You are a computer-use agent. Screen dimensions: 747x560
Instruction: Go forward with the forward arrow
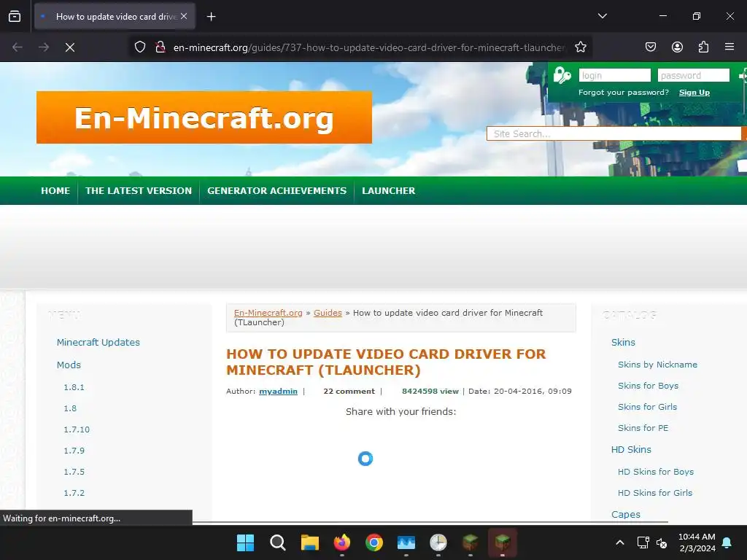pyautogui.click(x=44, y=47)
